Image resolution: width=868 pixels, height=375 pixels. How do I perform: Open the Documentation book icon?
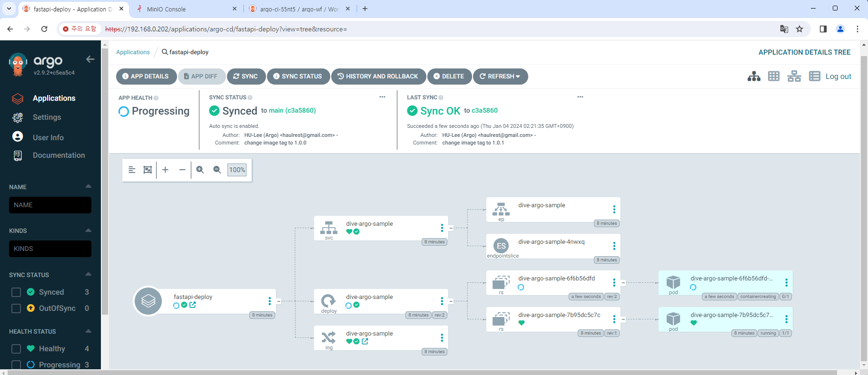tap(18, 155)
